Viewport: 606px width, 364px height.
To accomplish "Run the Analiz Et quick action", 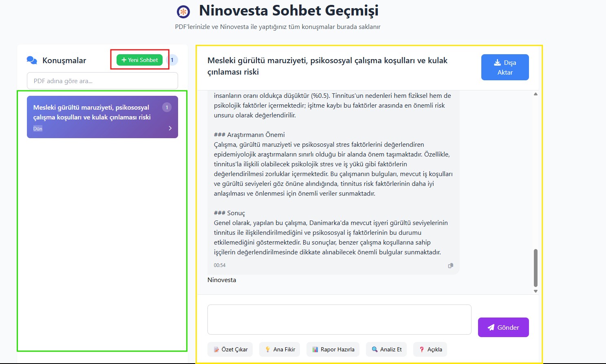I will [386, 349].
